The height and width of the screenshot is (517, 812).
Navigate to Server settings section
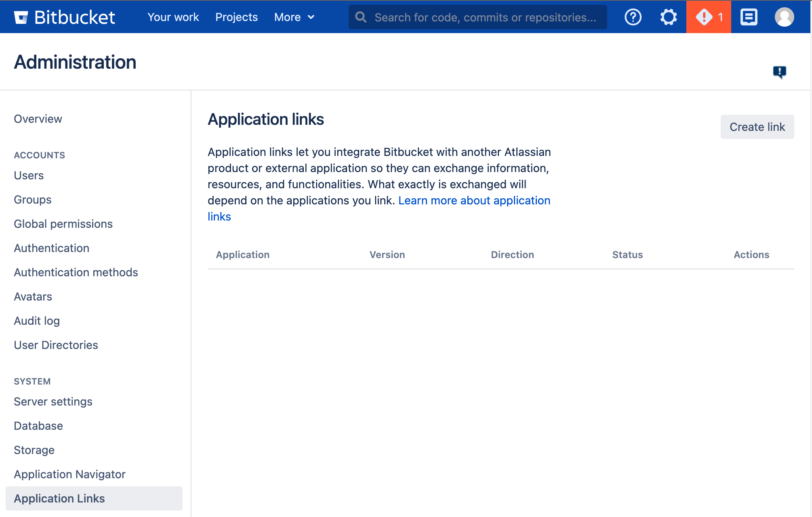tap(53, 401)
